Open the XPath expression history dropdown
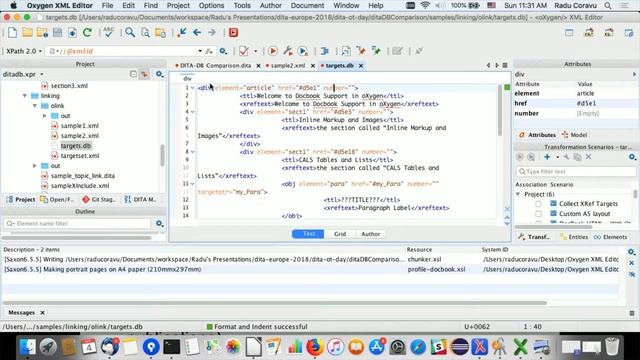This screenshot has width=640, height=360. click(200, 51)
